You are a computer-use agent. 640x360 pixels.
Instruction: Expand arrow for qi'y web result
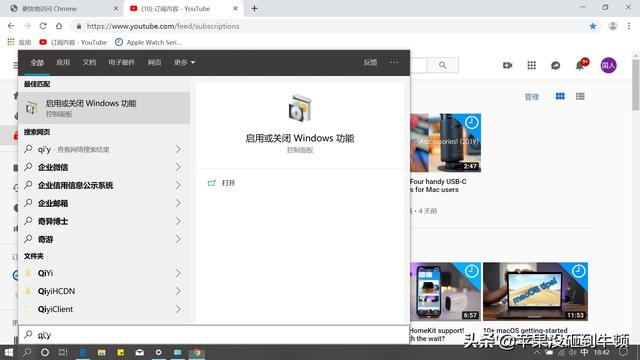178,149
